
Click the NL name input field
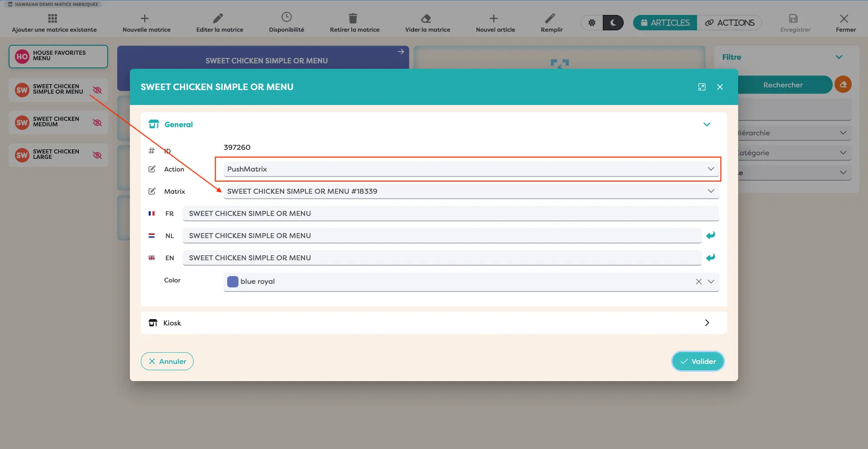[x=442, y=236]
